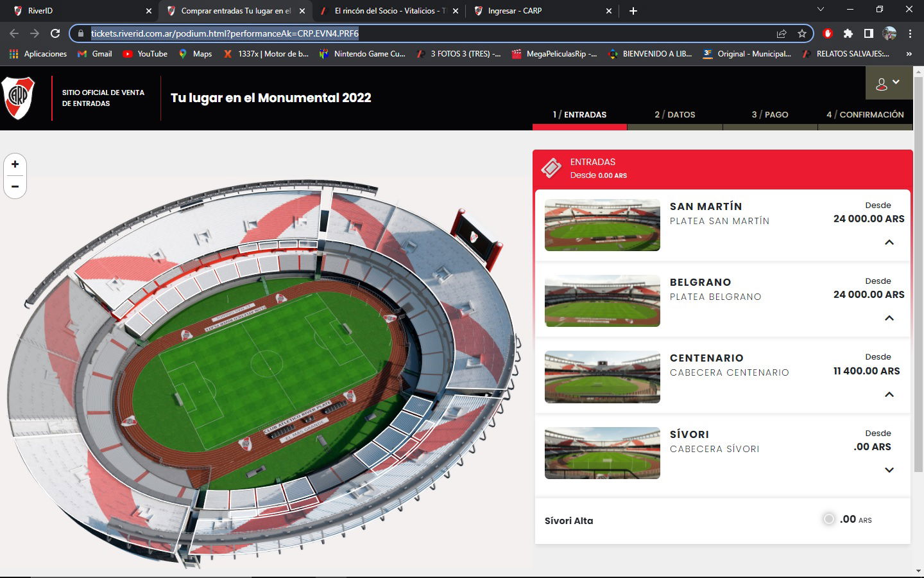Viewport: 924px width, 578px height.
Task: Click the ticket icon in Entradas header
Action: (551, 168)
